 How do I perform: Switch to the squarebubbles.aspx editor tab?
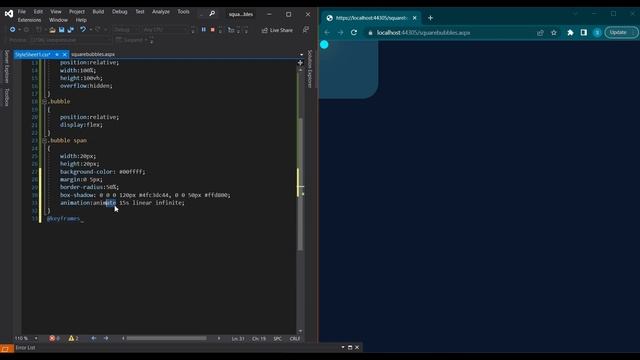pos(93,54)
